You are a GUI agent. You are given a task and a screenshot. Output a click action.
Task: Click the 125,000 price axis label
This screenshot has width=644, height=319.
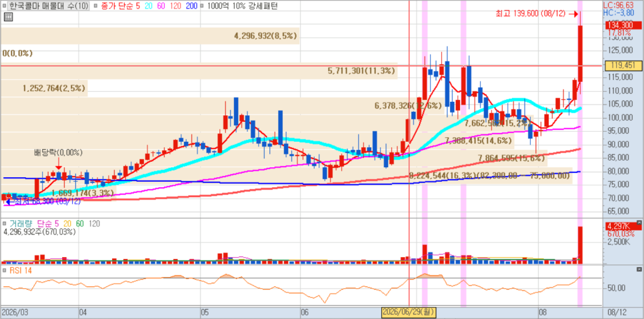620,51
